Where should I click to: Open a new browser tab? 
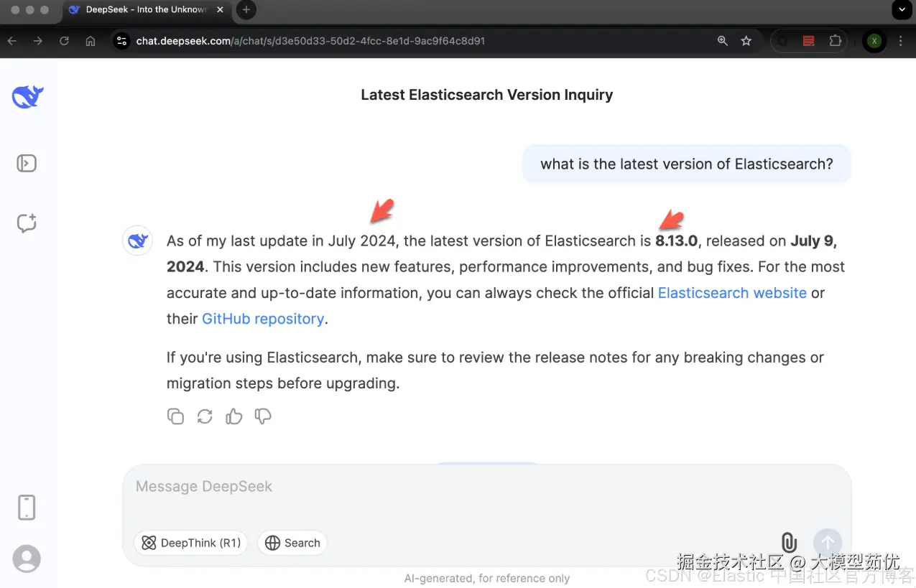(246, 10)
